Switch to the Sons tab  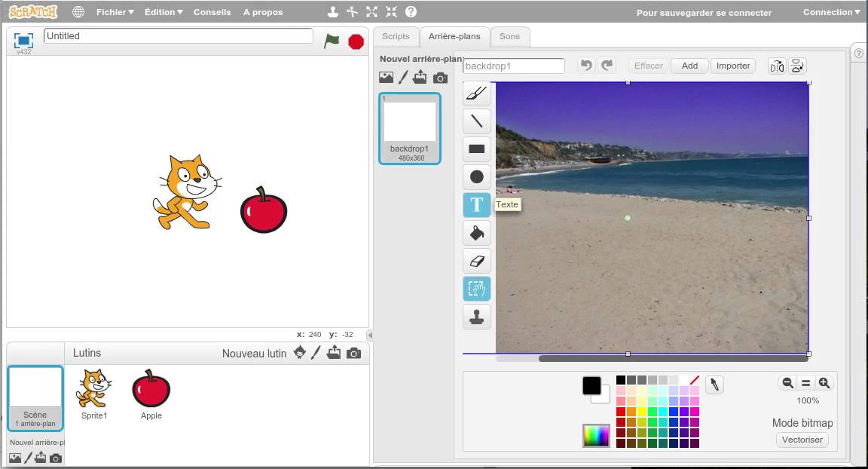click(510, 36)
